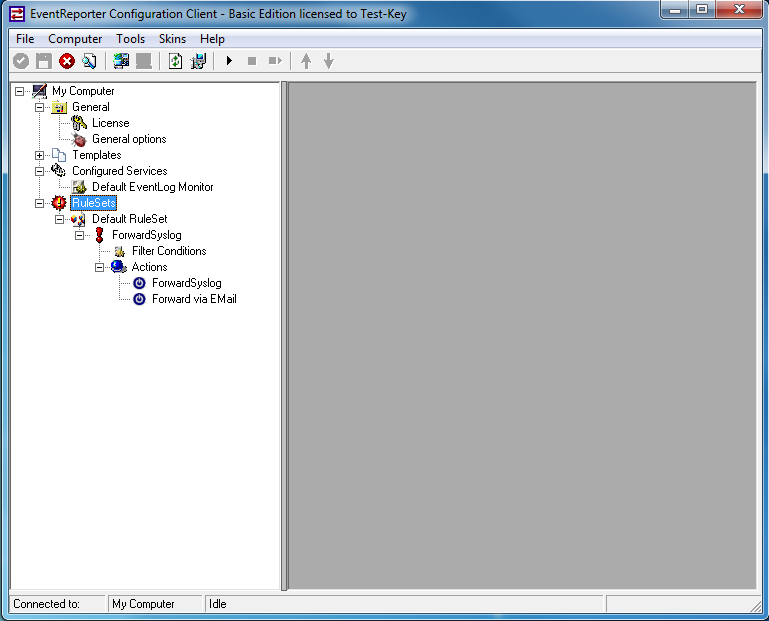Expand the Templates tree node
This screenshot has height=621, width=769.
[x=39, y=155]
